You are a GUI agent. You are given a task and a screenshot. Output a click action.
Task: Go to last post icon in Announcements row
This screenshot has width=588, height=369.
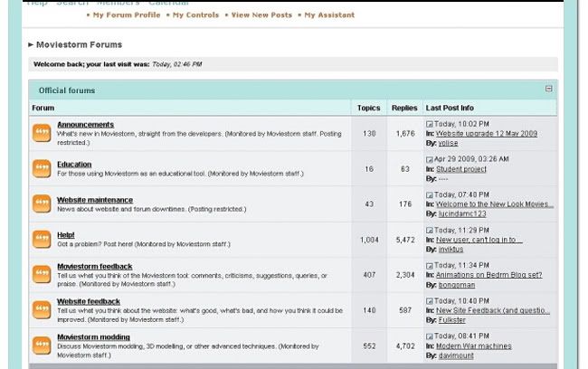pos(430,124)
